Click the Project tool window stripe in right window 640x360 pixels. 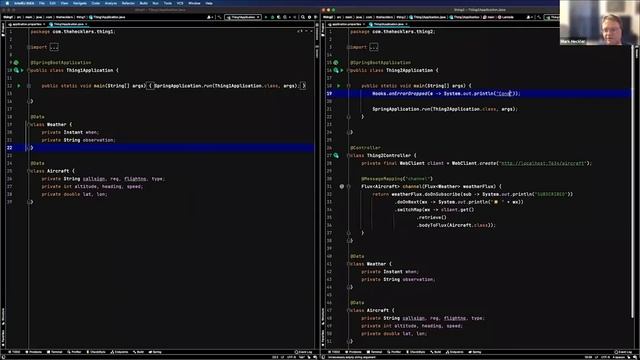pyautogui.click(x=322, y=30)
